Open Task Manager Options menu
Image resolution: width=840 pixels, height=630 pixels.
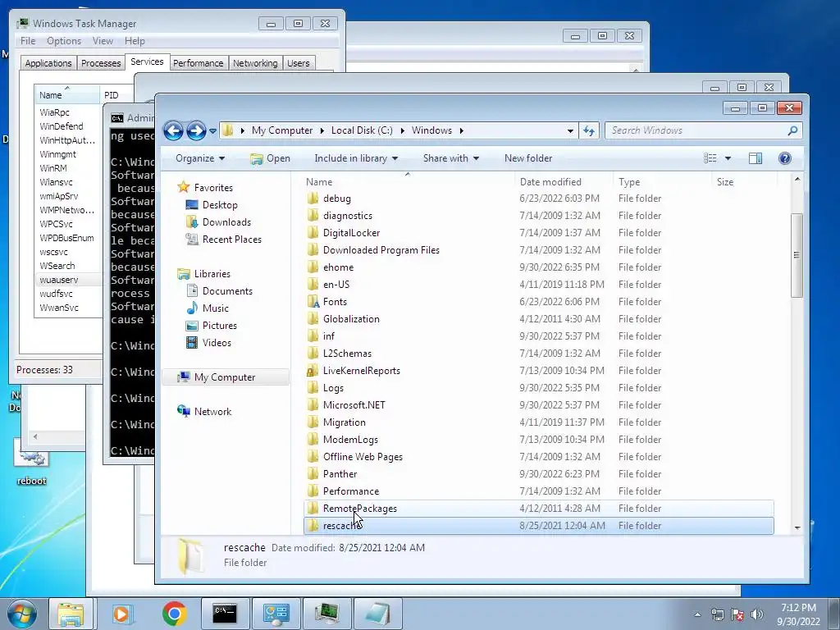[x=64, y=41]
